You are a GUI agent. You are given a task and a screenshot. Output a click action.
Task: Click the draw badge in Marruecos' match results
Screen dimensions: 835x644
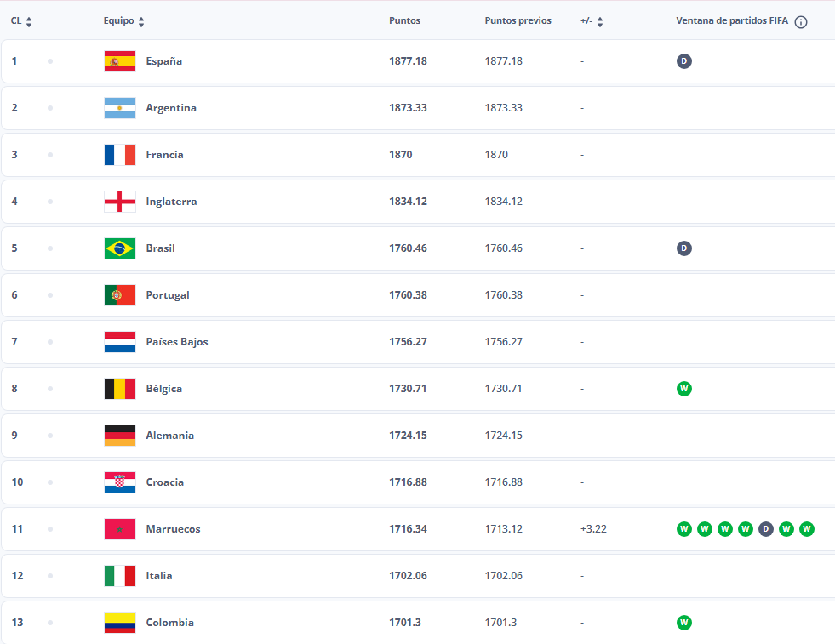pos(766,529)
